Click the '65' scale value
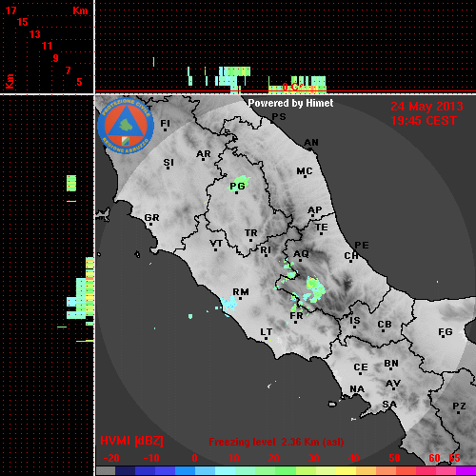This screenshot has height=476, width=476. [454, 458]
